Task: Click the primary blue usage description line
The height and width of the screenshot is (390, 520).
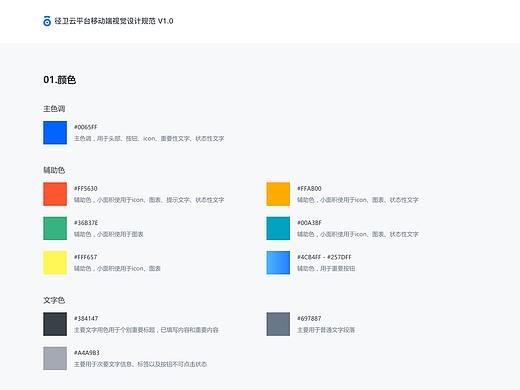Action: click(x=149, y=138)
